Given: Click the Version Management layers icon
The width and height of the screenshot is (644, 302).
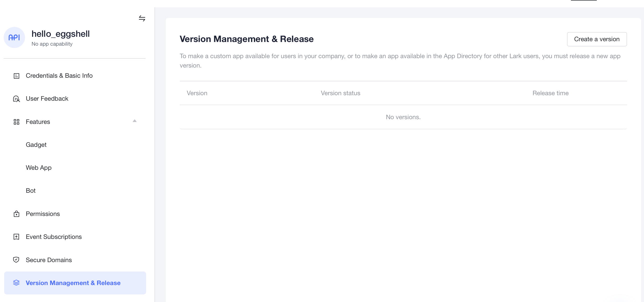Looking at the screenshot, I should (x=16, y=283).
